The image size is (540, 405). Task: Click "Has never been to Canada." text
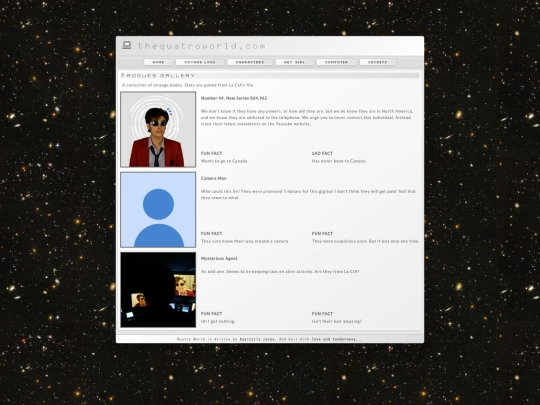tap(339, 161)
